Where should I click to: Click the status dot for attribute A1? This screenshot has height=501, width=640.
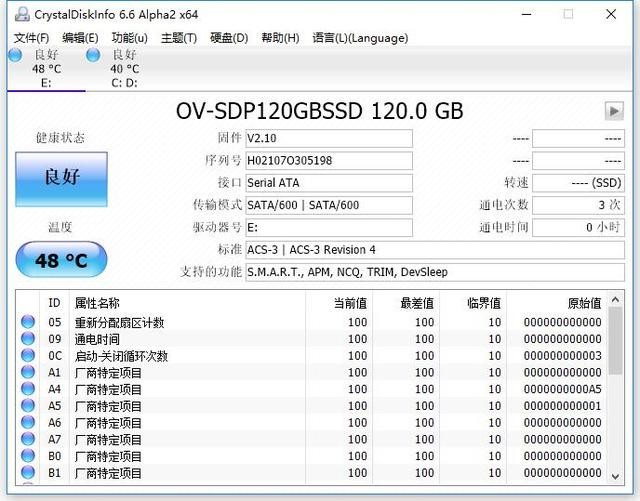pos(28,372)
